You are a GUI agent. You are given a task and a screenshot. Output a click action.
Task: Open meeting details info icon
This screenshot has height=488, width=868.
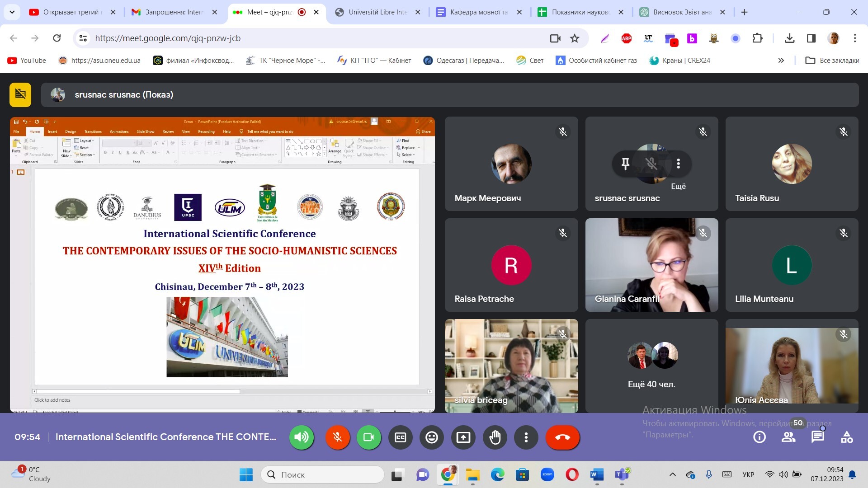click(759, 437)
